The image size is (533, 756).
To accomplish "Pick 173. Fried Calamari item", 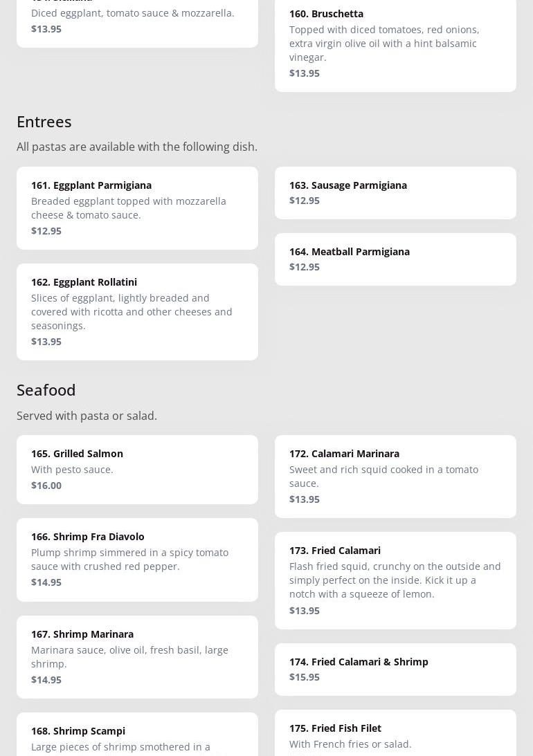I will pos(395,580).
